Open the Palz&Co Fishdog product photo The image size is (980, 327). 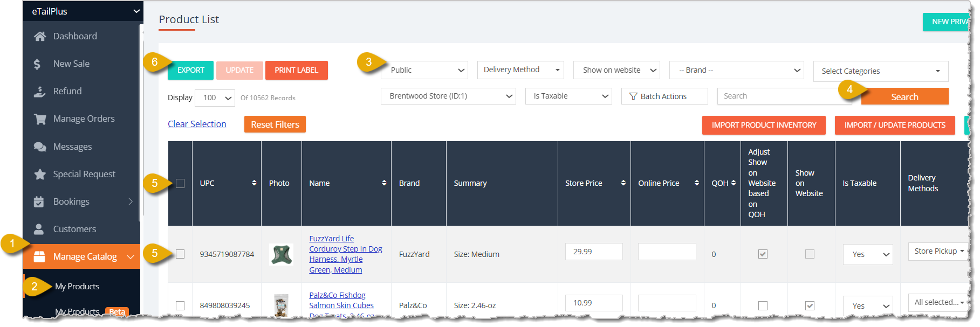[281, 305]
